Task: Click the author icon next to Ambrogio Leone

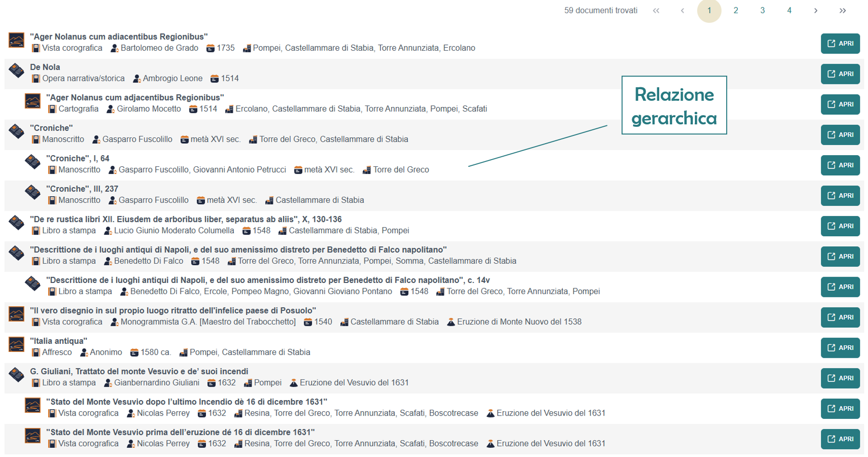Action: pyautogui.click(x=137, y=79)
